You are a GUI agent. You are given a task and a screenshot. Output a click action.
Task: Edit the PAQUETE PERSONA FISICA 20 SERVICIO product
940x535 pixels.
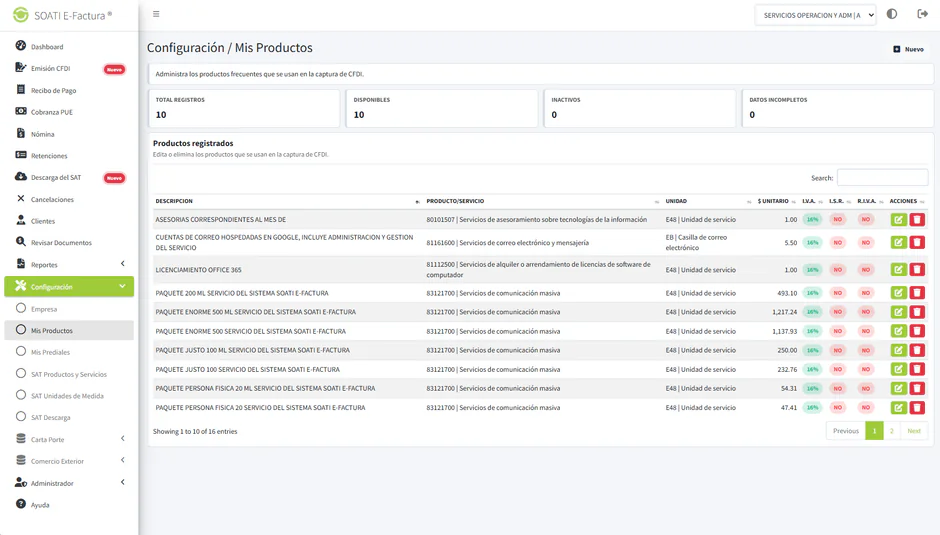click(x=898, y=408)
